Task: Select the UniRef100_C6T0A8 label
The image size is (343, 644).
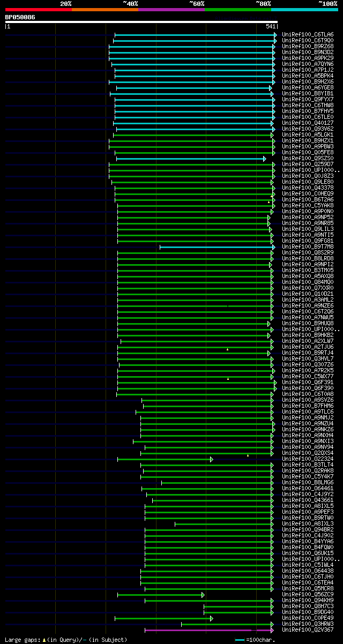Action: click(308, 394)
